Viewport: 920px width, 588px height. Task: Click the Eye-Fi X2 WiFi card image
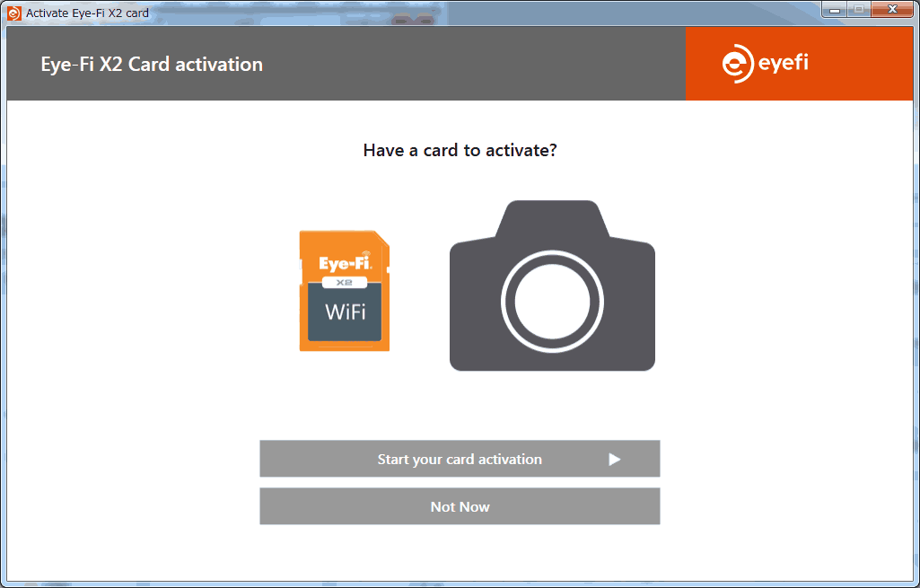tap(345, 291)
